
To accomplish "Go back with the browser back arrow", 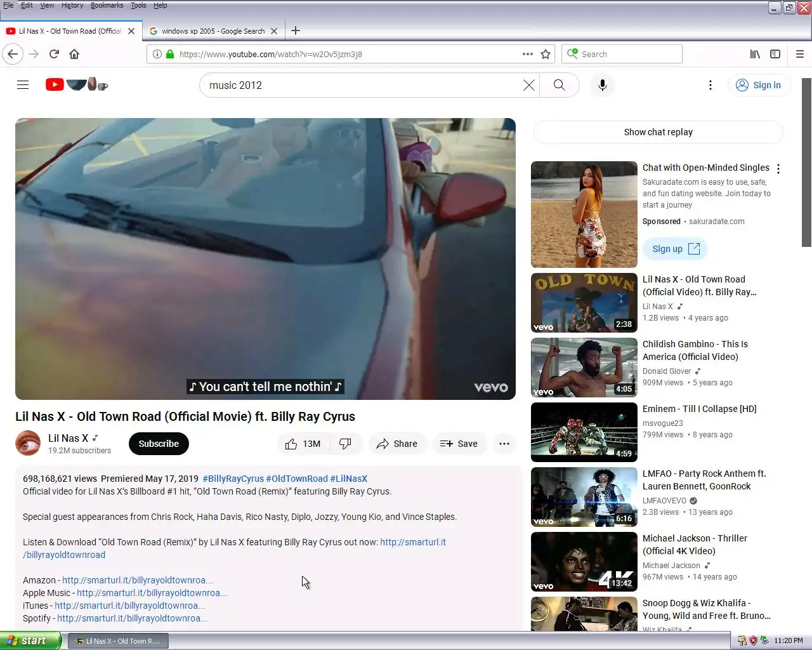I will coord(13,54).
